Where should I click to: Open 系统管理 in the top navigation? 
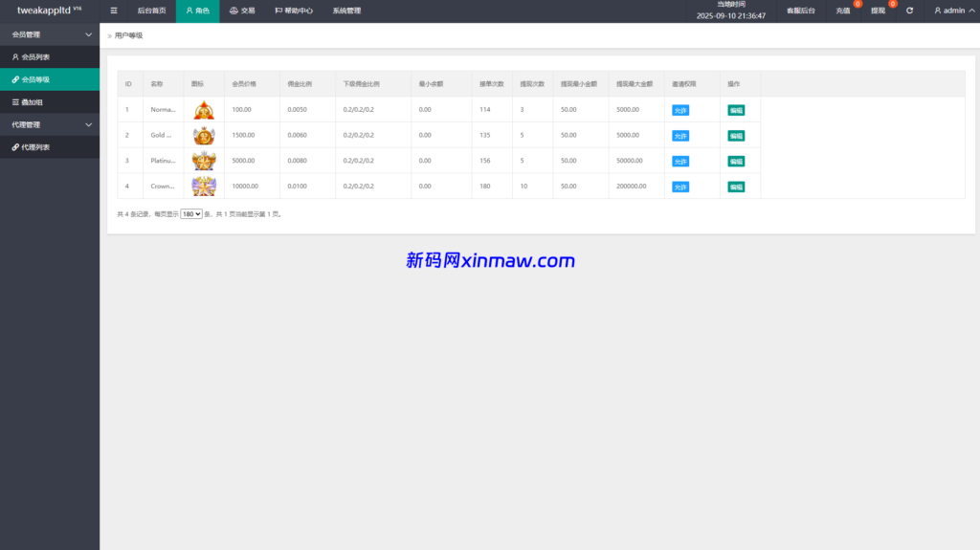click(x=346, y=11)
